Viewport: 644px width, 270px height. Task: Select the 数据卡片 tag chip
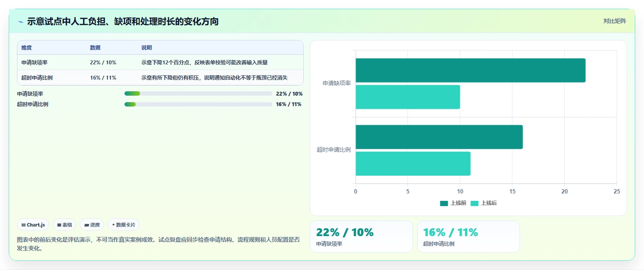click(x=124, y=225)
